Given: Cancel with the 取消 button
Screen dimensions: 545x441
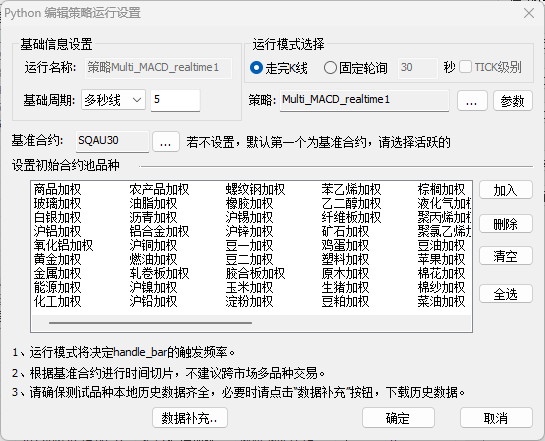Looking at the screenshot, I should 496,418.
